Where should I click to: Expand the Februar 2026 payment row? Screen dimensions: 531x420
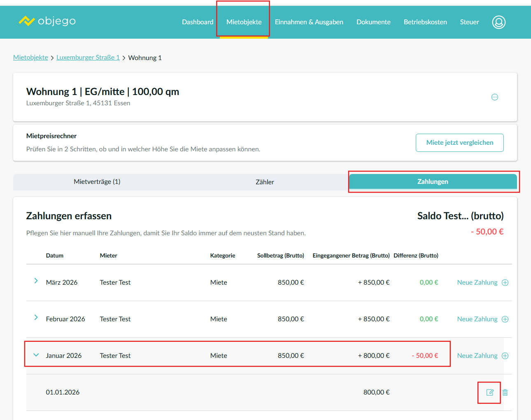tap(36, 318)
